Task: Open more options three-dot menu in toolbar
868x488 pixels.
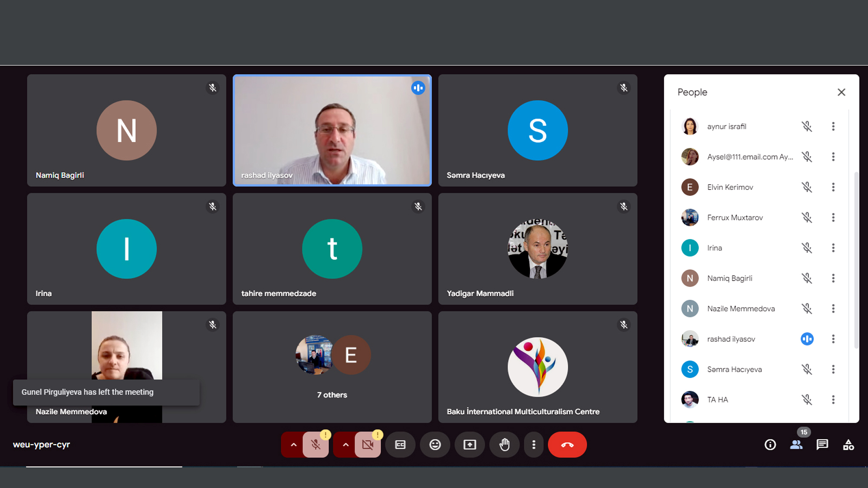Action: 534,445
